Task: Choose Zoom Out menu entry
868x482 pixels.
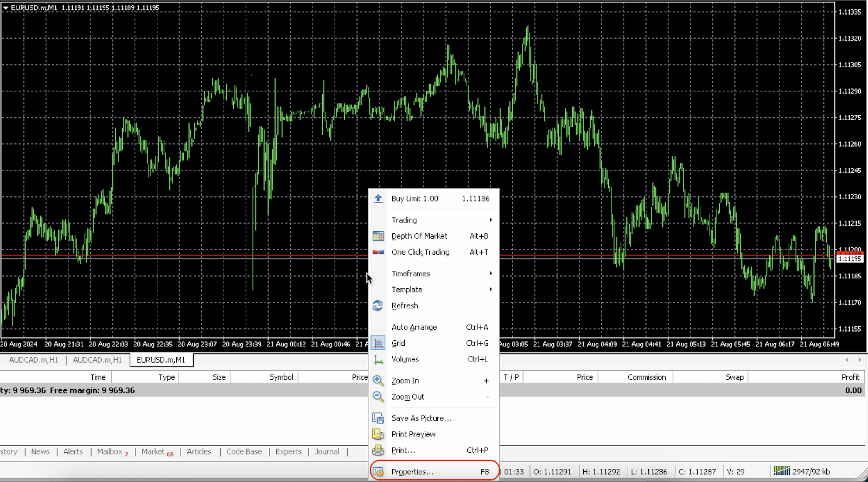Action: (x=433, y=397)
